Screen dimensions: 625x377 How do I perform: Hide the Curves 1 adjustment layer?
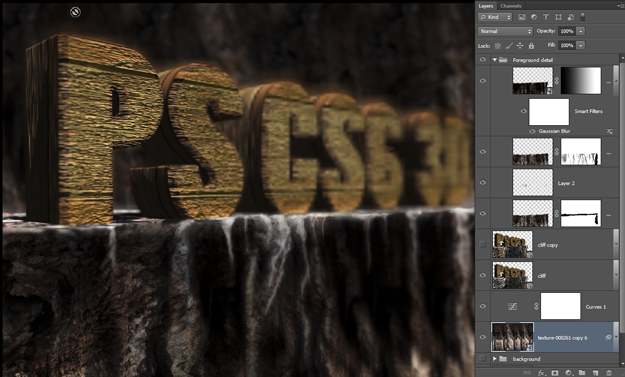pos(482,306)
